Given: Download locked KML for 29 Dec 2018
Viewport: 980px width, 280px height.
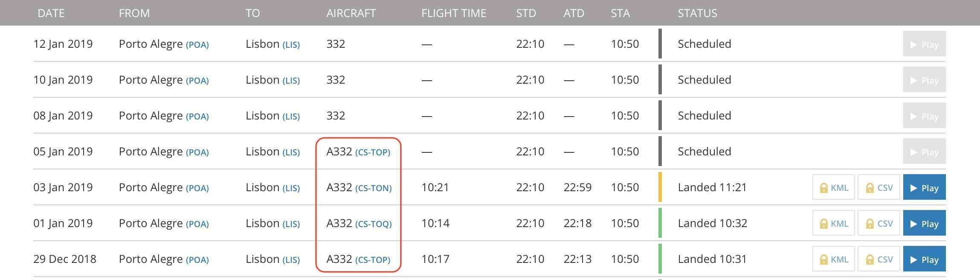Looking at the screenshot, I should click(834, 259).
